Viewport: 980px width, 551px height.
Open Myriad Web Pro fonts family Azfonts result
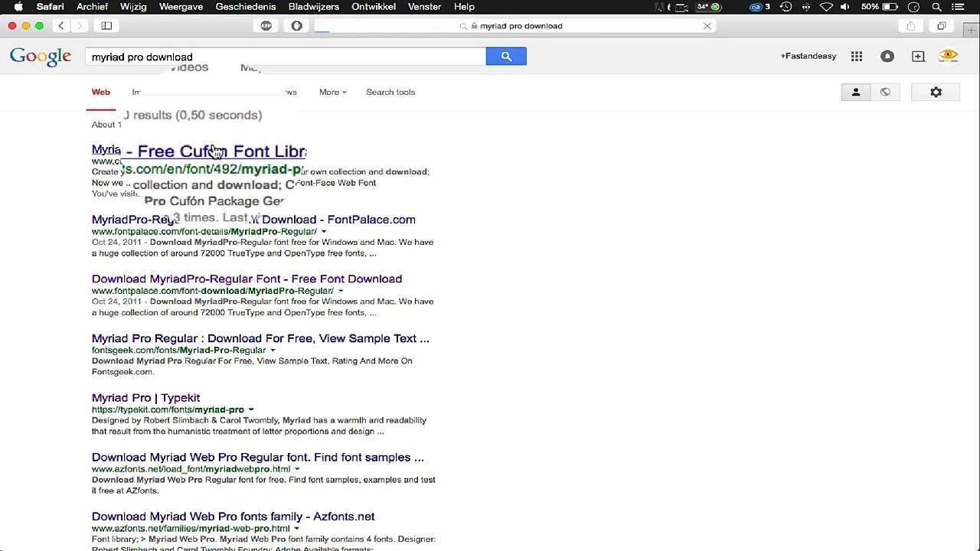click(x=233, y=517)
